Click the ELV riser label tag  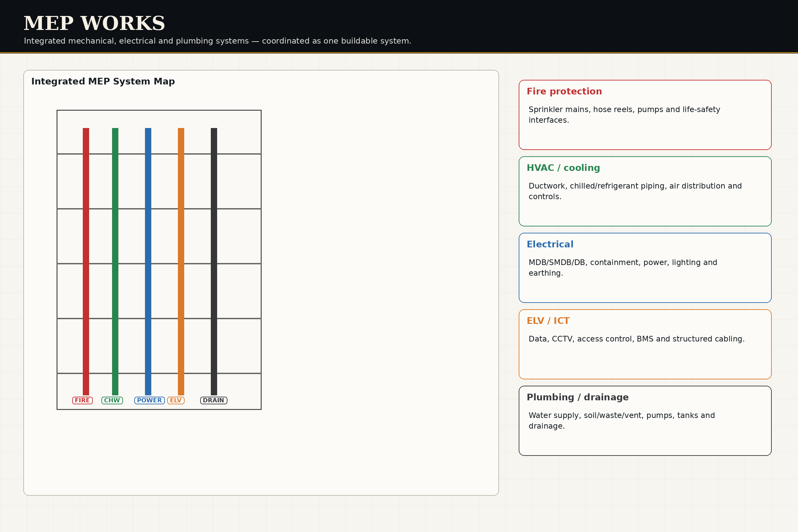176,400
